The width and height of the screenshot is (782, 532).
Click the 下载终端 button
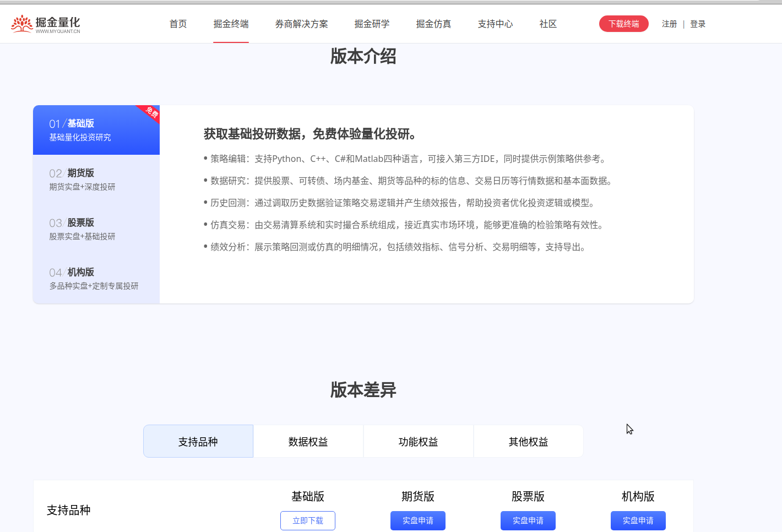click(x=623, y=24)
